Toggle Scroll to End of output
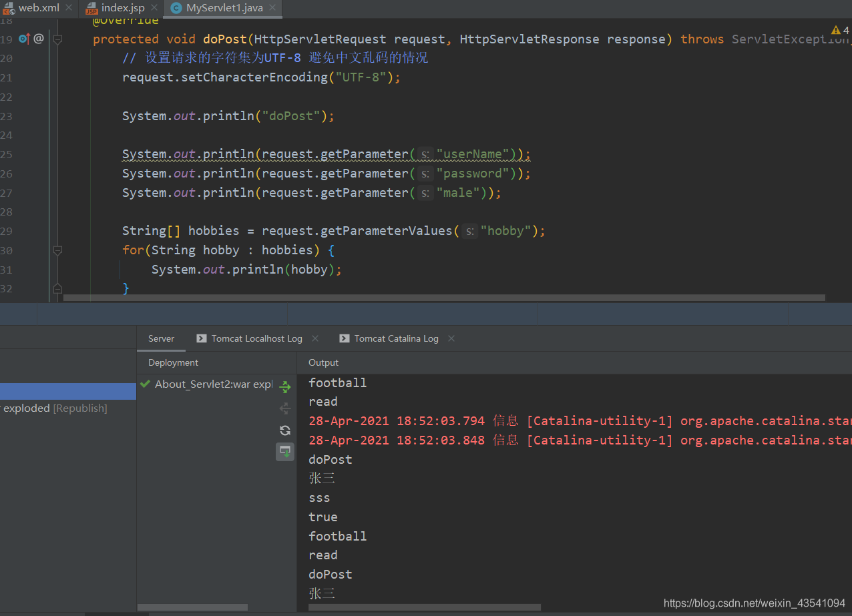Viewport: 852px width, 616px height. pyautogui.click(x=285, y=452)
